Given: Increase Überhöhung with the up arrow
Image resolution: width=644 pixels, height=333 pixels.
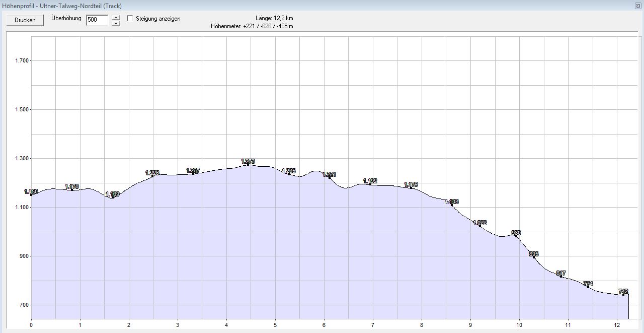Looking at the screenshot, I should [116, 18].
